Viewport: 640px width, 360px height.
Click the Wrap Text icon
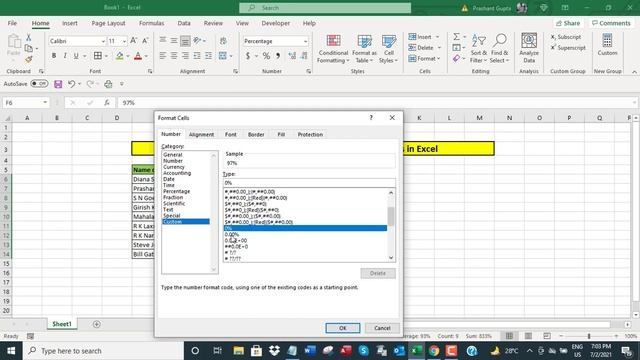223,41
